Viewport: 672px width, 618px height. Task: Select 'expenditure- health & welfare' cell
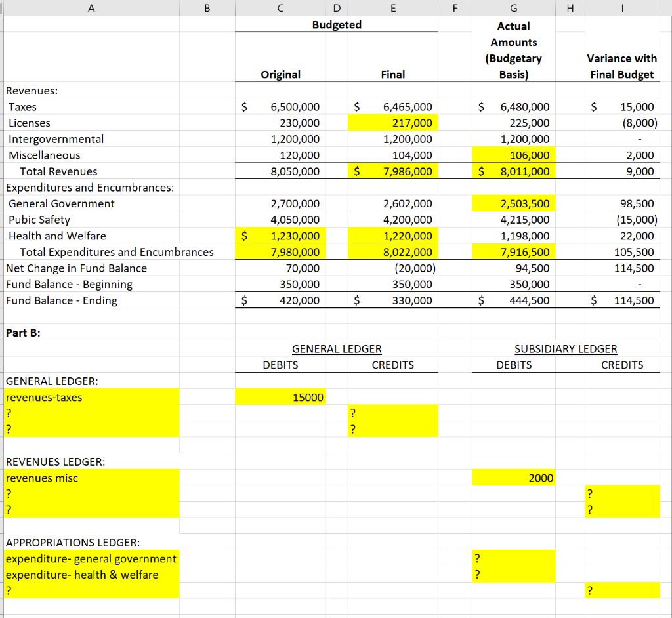[x=91, y=575]
